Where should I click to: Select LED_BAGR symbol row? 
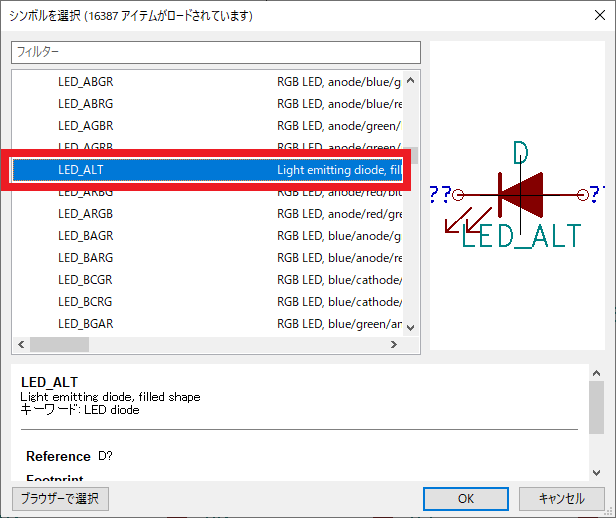click(x=85, y=236)
